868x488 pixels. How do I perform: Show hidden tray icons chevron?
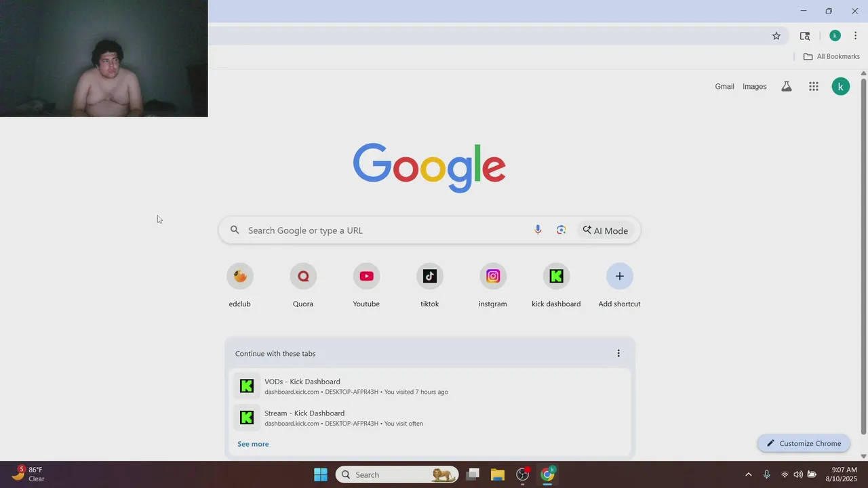pyautogui.click(x=748, y=474)
